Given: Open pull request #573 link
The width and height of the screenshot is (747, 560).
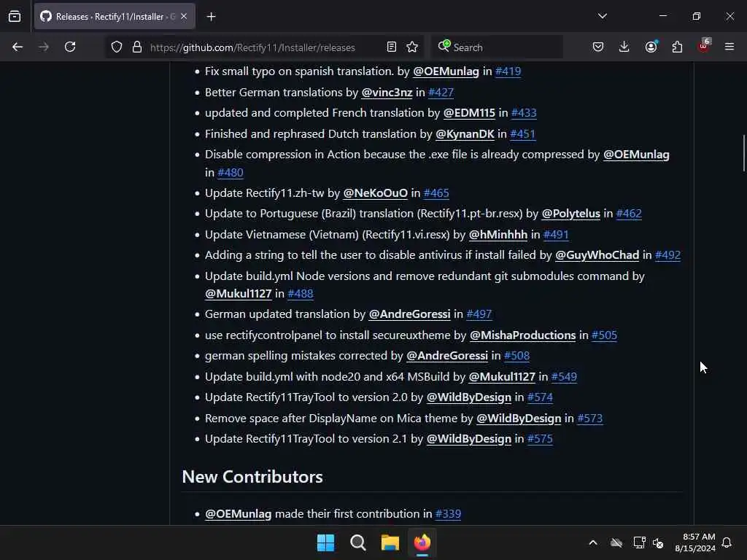Looking at the screenshot, I should [589, 418].
